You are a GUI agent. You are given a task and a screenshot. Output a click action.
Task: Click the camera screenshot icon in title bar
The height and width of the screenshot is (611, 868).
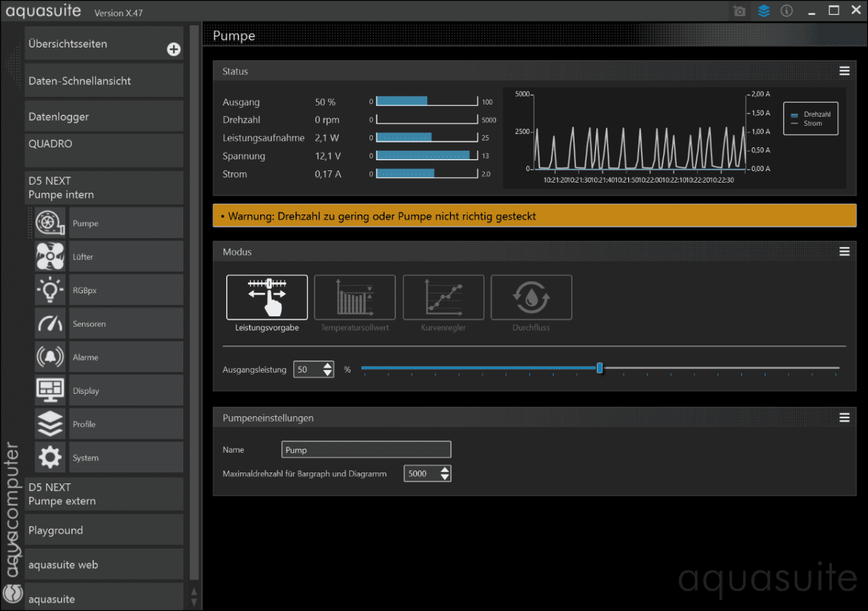coord(740,11)
